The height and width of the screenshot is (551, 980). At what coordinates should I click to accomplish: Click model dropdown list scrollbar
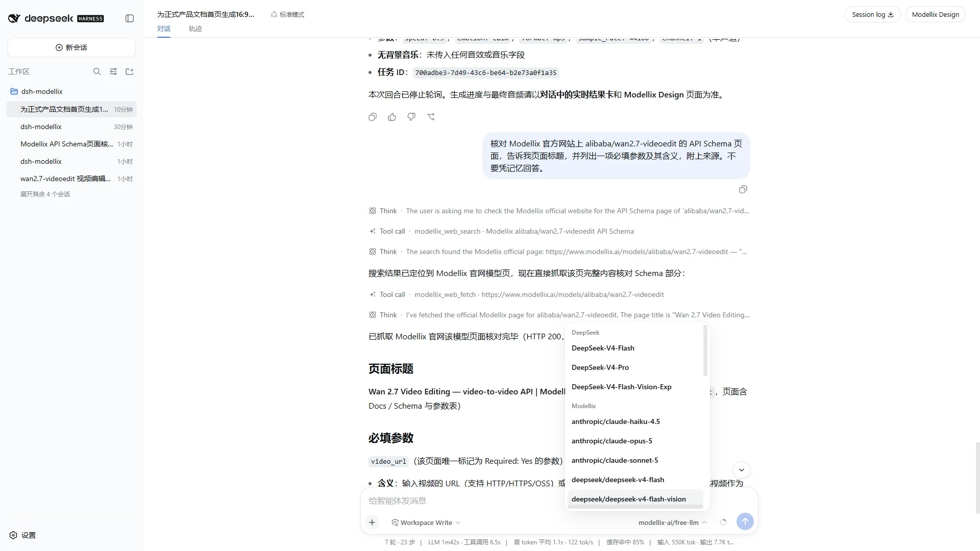click(x=705, y=351)
